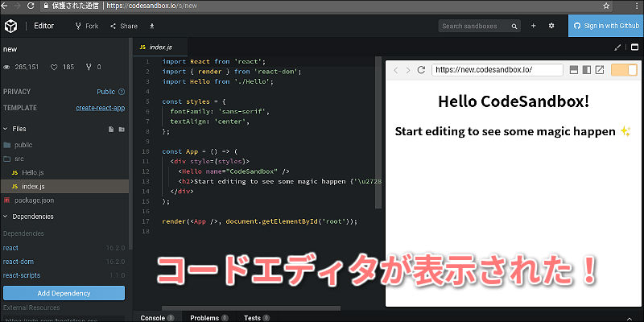
Task: Click the search magnifier icon
Action: [x=514, y=27]
